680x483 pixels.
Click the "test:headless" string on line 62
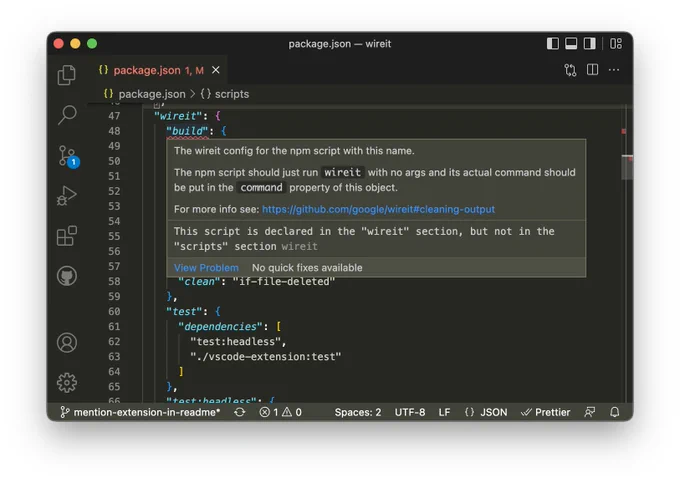click(x=235, y=342)
